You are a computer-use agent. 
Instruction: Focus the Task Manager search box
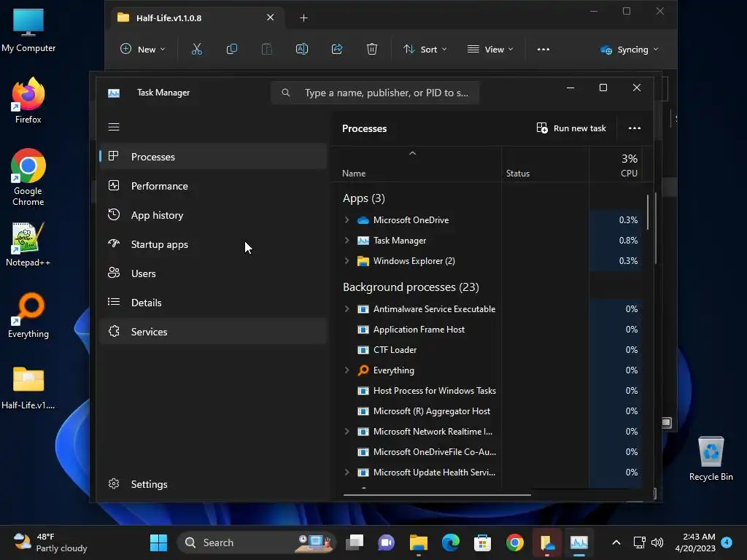pyautogui.click(x=375, y=93)
